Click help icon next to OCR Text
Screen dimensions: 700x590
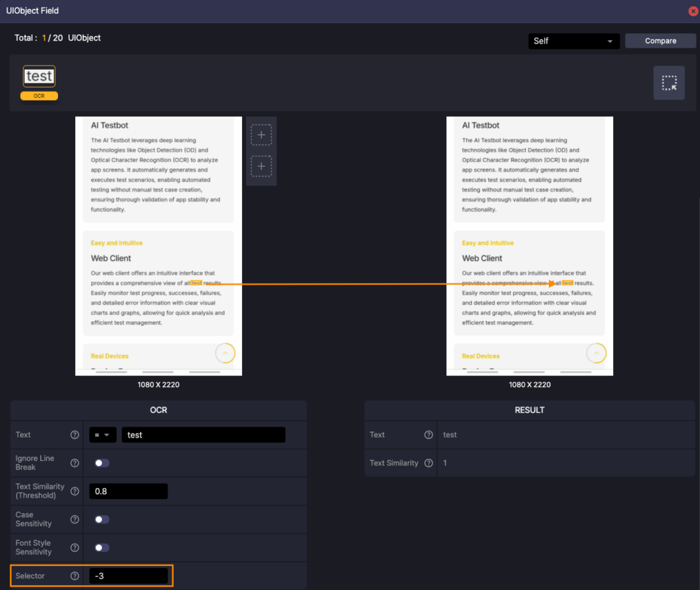(x=75, y=435)
